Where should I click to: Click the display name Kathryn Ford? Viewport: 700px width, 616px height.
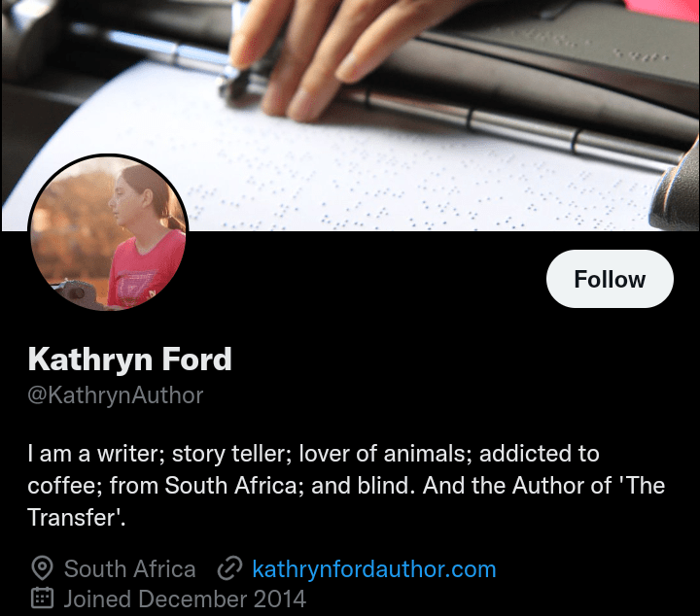click(x=129, y=359)
